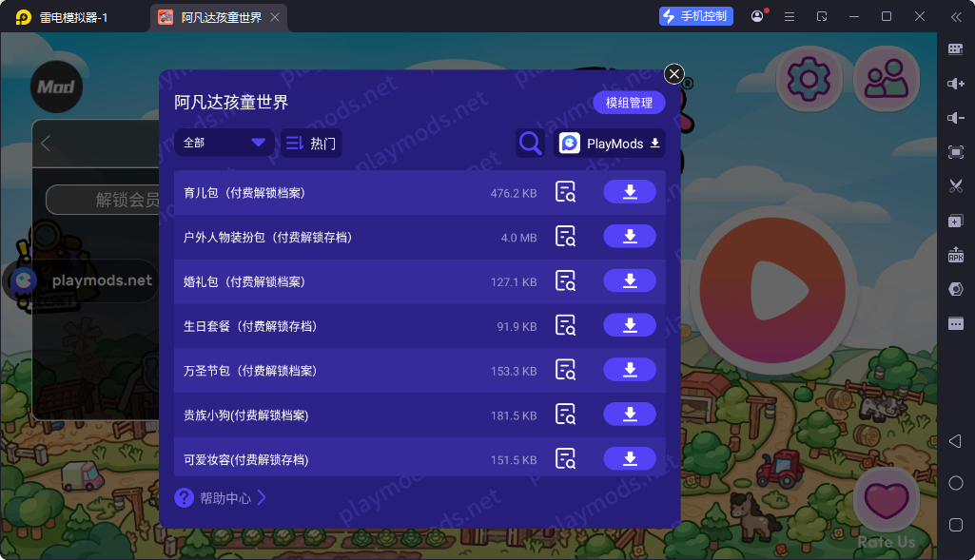Open 模组管理 mod management
This screenshot has height=560, width=975.
629,103
